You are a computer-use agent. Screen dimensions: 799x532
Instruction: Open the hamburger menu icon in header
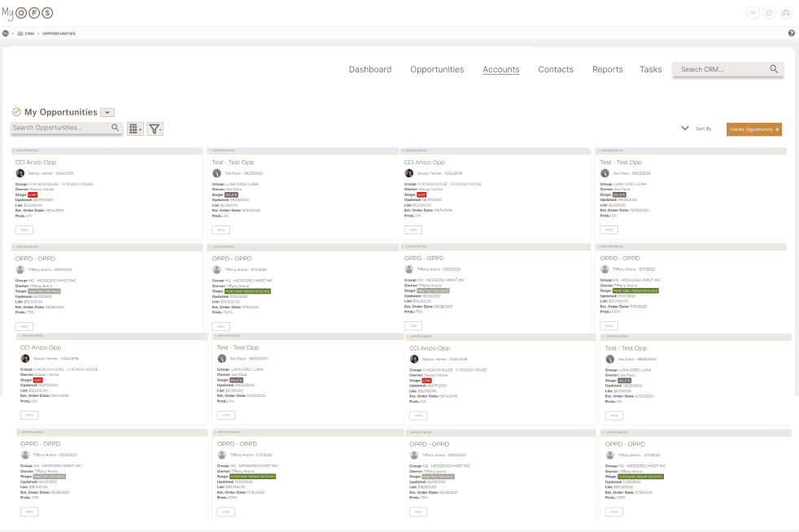click(x=753, y=13)
